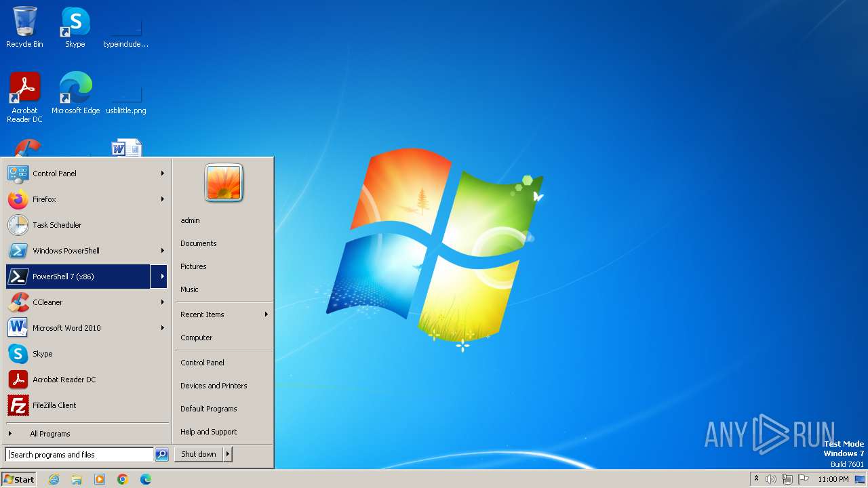Open Action Center flag icon
Image resolution: width=868 pixels, height=488 pixels.
point(804,479)
